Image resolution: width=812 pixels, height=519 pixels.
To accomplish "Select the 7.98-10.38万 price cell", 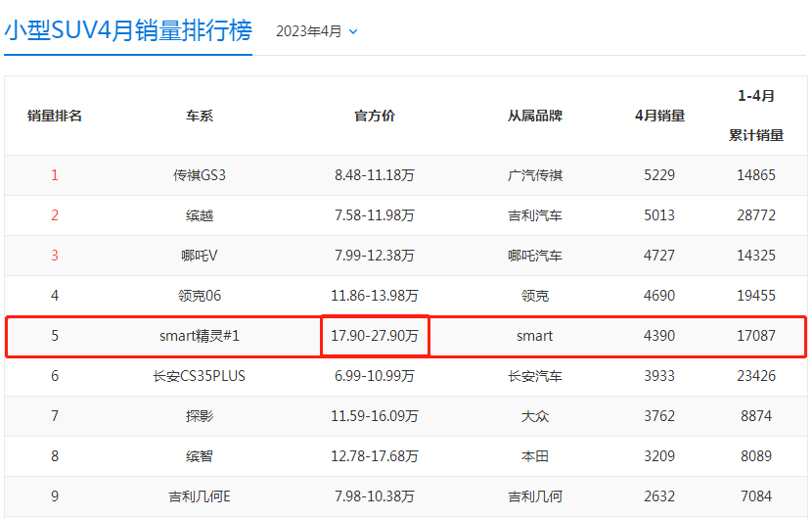I will pyautogui.click(x=375, y=496).
